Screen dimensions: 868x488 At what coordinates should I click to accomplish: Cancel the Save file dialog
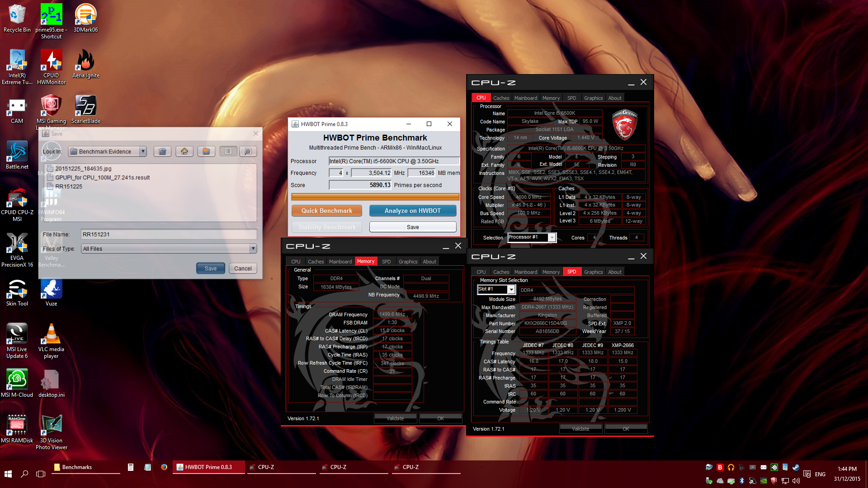coord(243,268)
